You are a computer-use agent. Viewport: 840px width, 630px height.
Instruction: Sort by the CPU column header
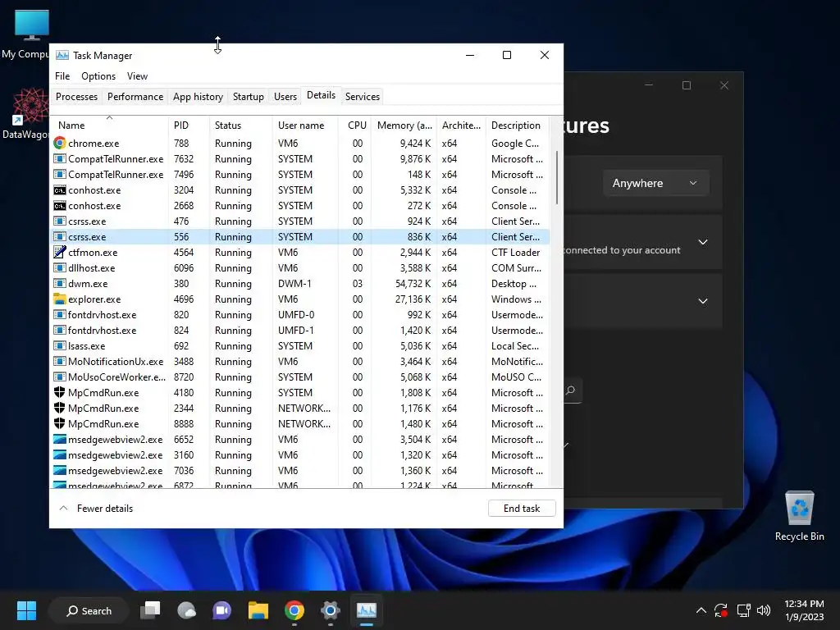356,125
